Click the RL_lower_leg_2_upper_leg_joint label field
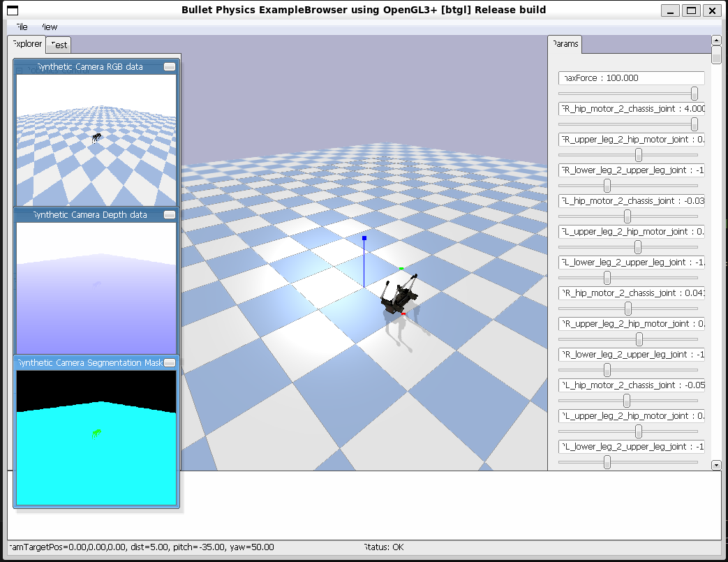This screenshot has width=728, height=562. pyautogui.click(x=632, y=446)
